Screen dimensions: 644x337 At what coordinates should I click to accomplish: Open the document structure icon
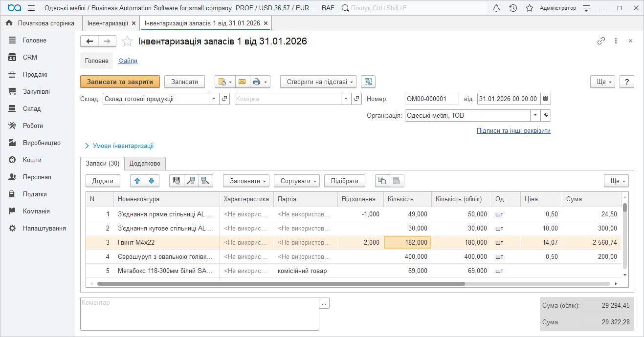[369, 82]
